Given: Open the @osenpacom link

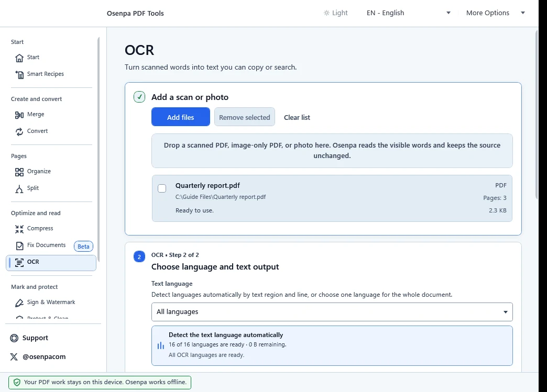Looking at the screenshot, I should [x=44, y=357].
